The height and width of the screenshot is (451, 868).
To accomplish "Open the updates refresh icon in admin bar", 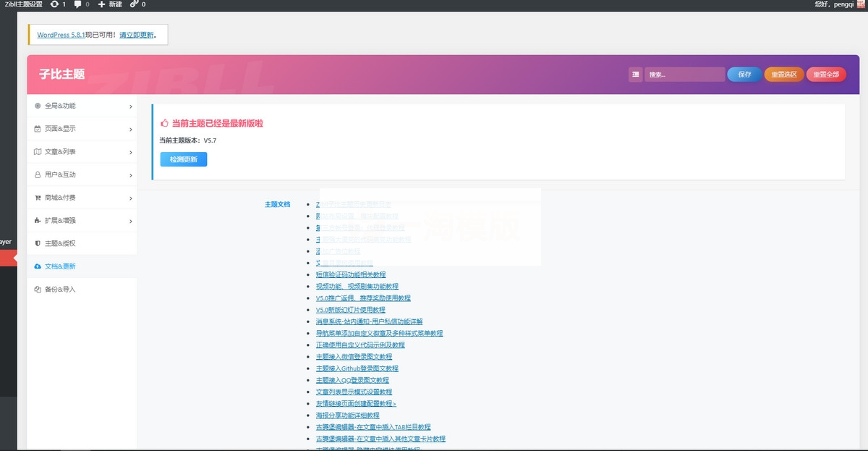I will 54,5.
